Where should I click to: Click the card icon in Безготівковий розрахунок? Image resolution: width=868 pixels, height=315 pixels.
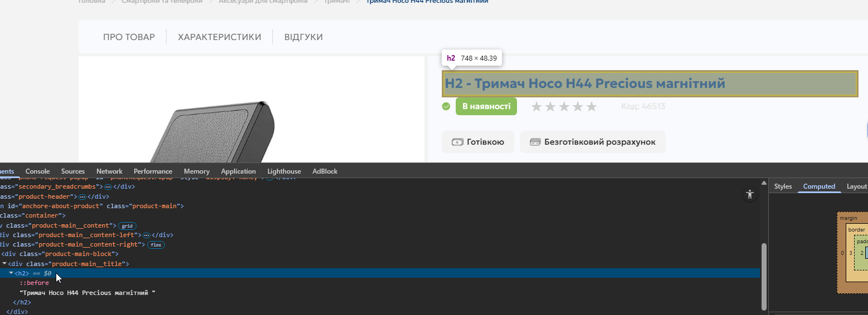click(x=535, y=142)
